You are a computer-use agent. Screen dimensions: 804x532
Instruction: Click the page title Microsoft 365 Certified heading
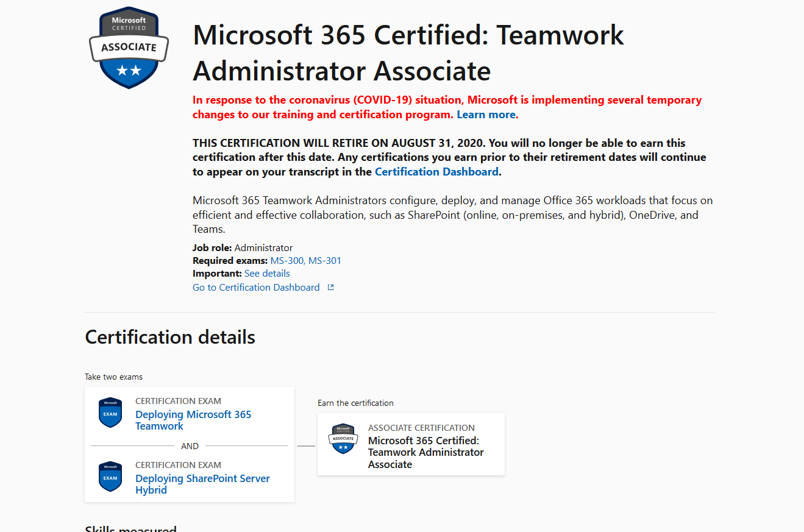point(408,53)
